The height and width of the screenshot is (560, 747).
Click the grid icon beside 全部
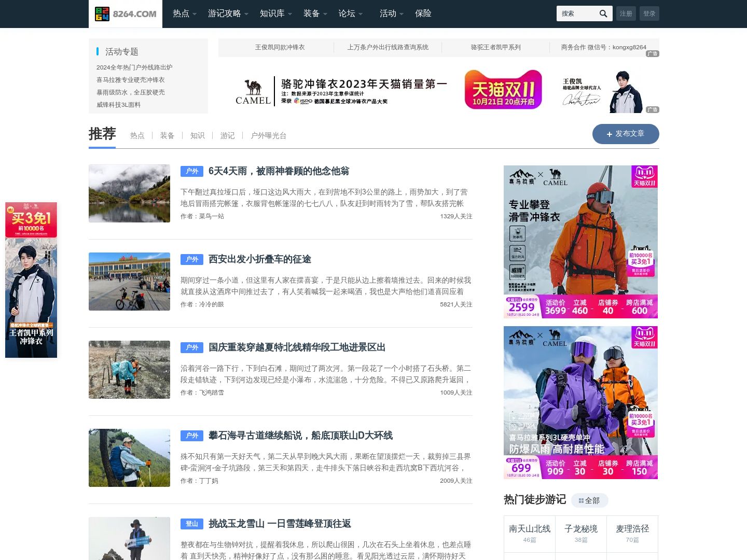pyautogui.click(x=581, y=500)
